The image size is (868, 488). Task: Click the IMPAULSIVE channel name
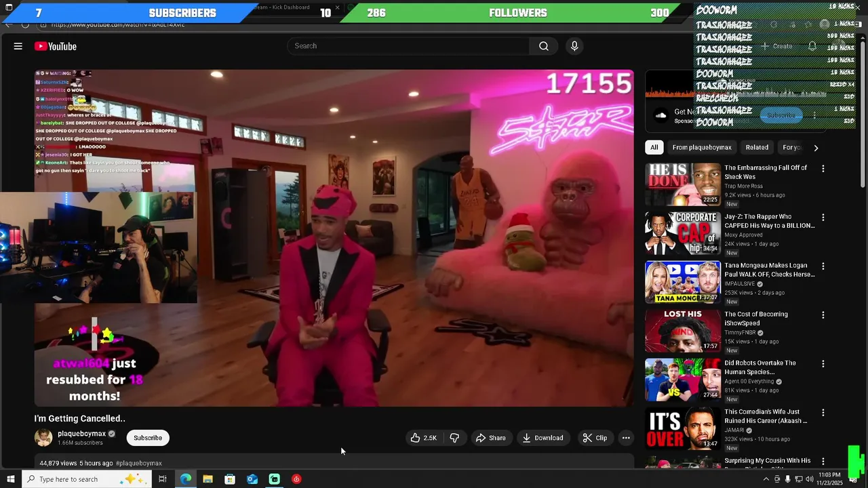pos(739,284)
